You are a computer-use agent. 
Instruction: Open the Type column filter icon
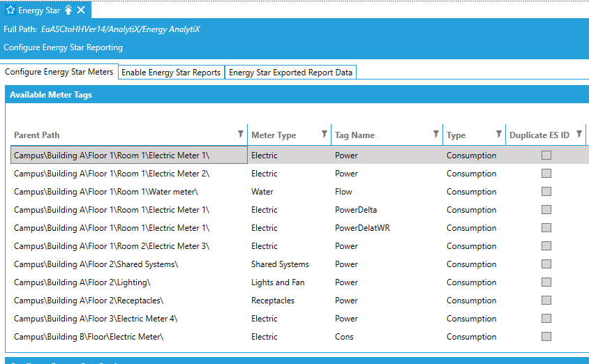[x=499, y=134]
